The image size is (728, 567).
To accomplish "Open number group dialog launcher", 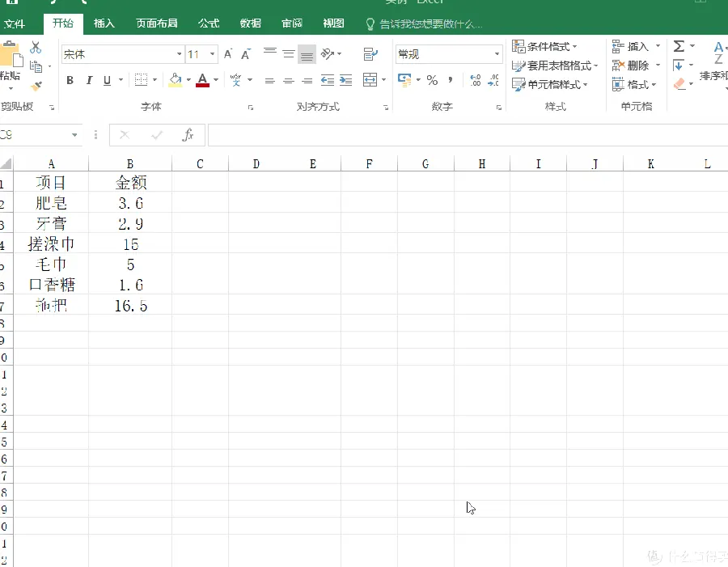I will (498, 108).
